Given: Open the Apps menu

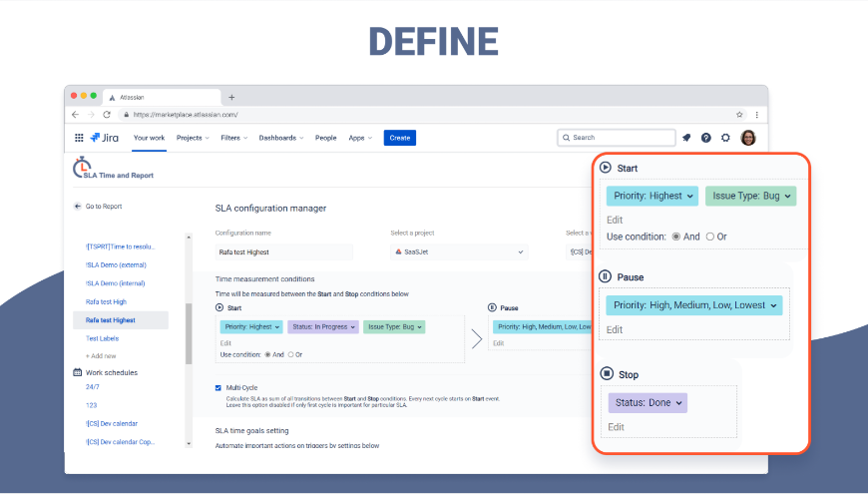Looking at the screenshot, I should coord(360,138).
